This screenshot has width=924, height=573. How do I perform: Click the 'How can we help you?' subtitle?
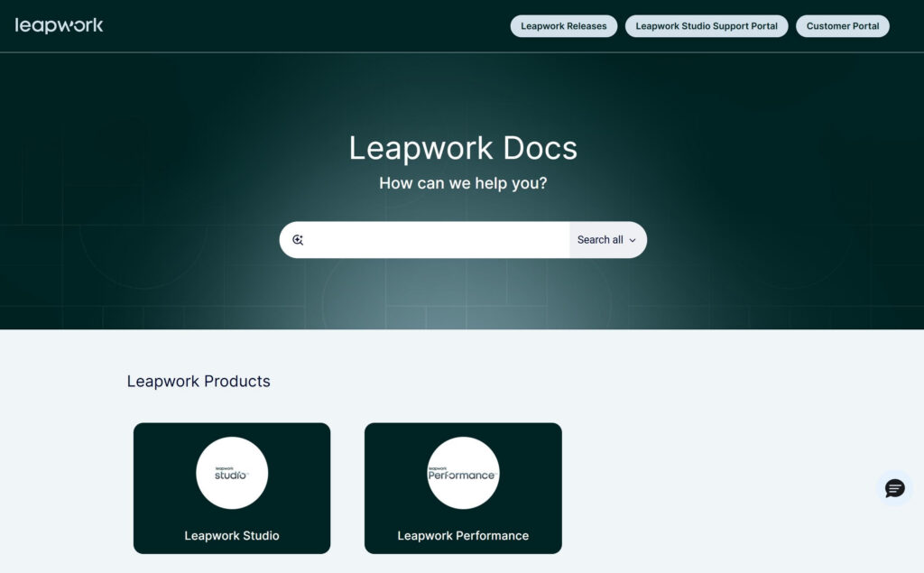463,183
